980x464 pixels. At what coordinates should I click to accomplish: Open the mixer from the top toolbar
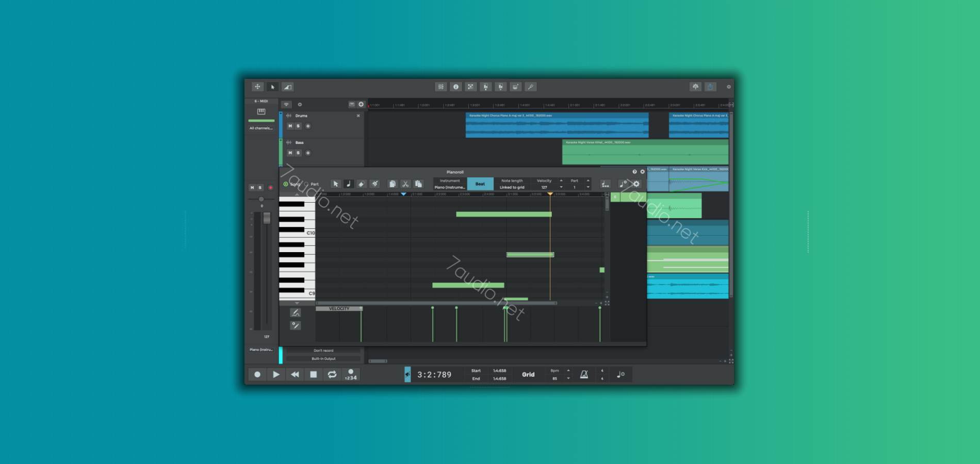point(440,87)
